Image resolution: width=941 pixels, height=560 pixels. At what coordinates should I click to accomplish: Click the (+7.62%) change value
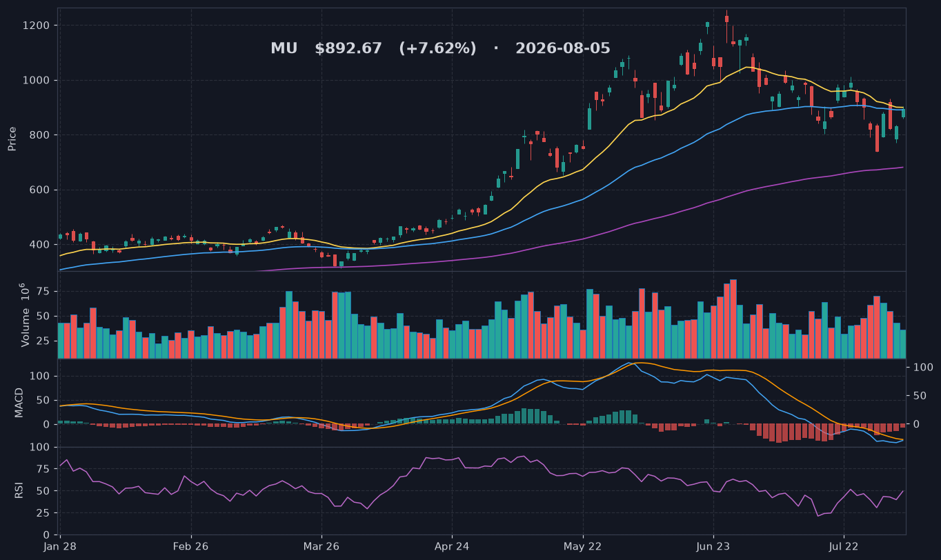coord(437,48)
